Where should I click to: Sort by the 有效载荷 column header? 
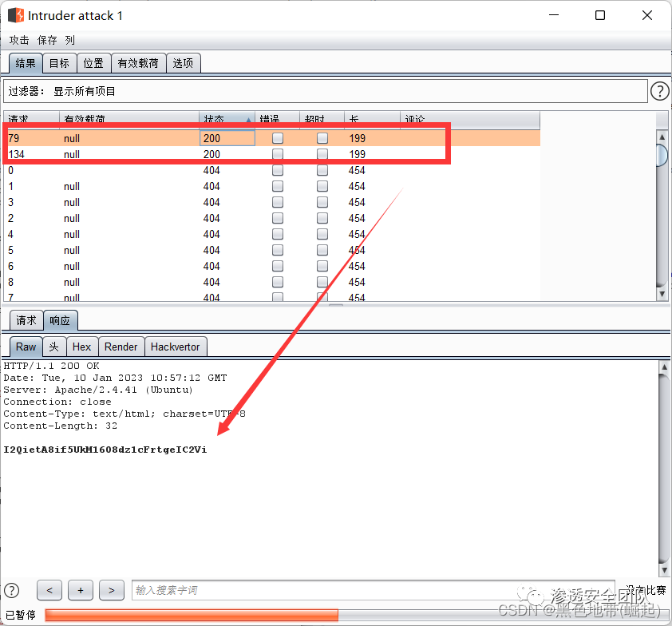[x=129, y=118]
